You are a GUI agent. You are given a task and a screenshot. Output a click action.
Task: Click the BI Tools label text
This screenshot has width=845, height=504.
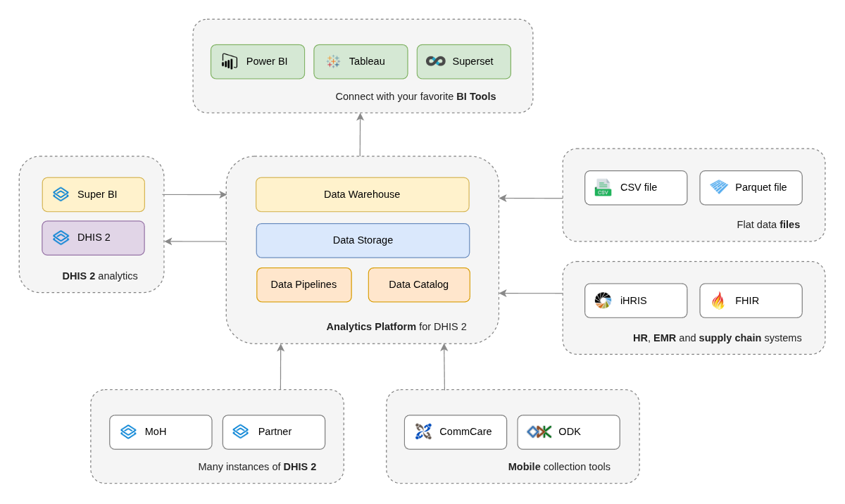[x=414, y=96]
